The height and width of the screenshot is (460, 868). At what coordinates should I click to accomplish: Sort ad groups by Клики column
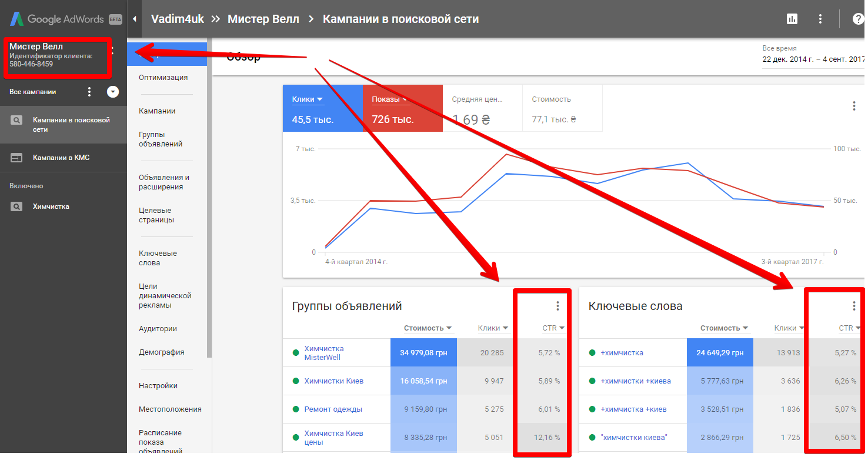(x=493, y=328)
